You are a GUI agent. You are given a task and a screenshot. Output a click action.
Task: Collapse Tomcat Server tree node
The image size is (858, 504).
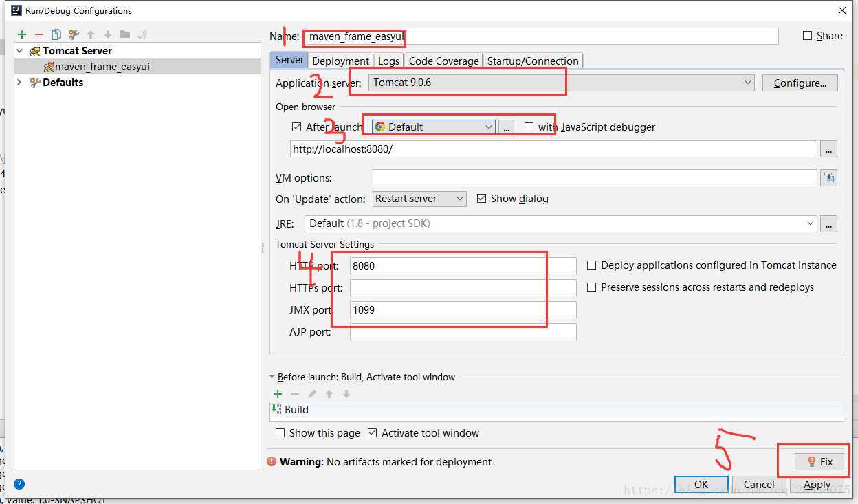click(20, 51)
